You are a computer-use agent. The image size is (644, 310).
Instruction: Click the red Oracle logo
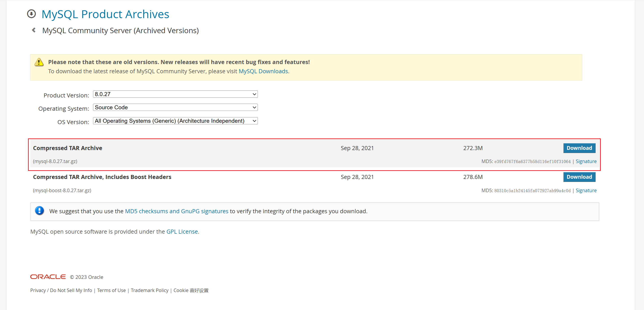pos(48,277)
